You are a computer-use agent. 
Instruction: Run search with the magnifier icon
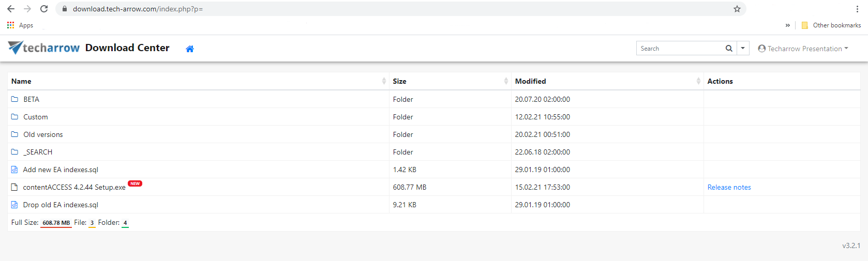(729, 48)
